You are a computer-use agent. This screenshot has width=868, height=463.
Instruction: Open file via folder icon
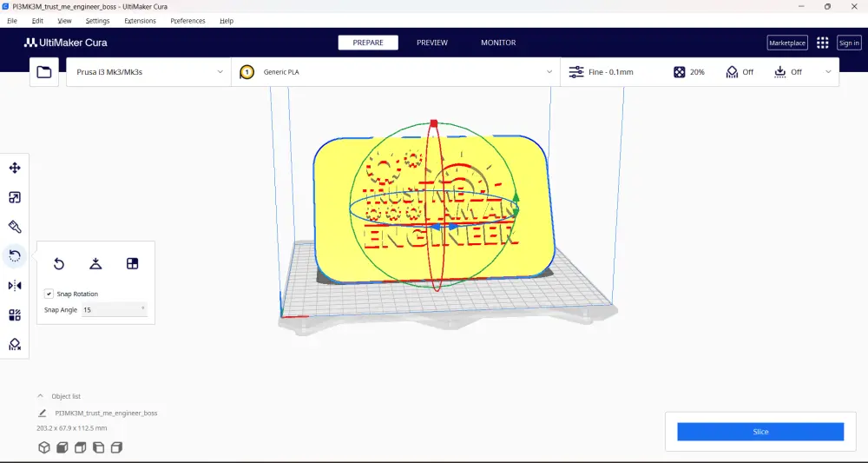pos(43,72)
